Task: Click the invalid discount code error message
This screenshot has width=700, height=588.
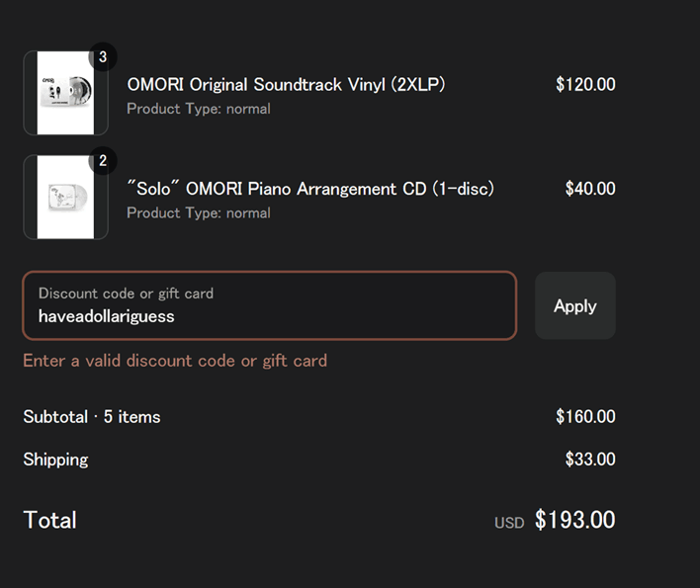Action: tap(175, 361)
